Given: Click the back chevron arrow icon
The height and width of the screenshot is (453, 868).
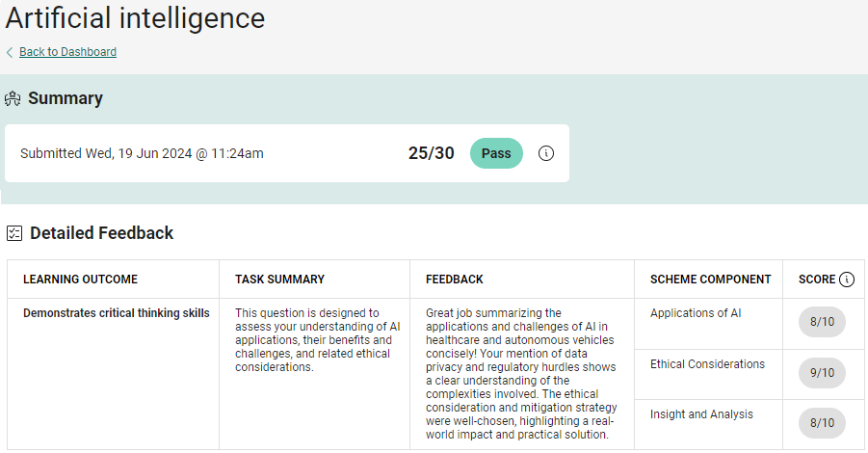Looking at the screenshot, I should 10,52.
